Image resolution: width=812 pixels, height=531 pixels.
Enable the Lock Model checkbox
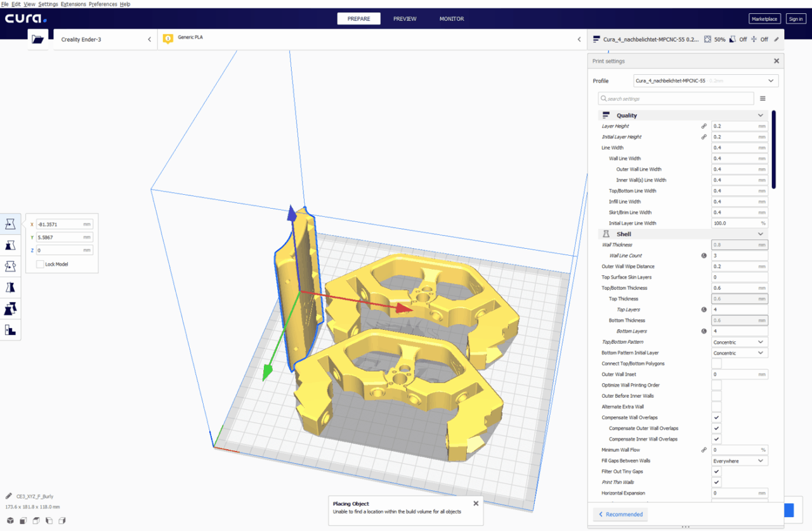(x=40, y=264)
